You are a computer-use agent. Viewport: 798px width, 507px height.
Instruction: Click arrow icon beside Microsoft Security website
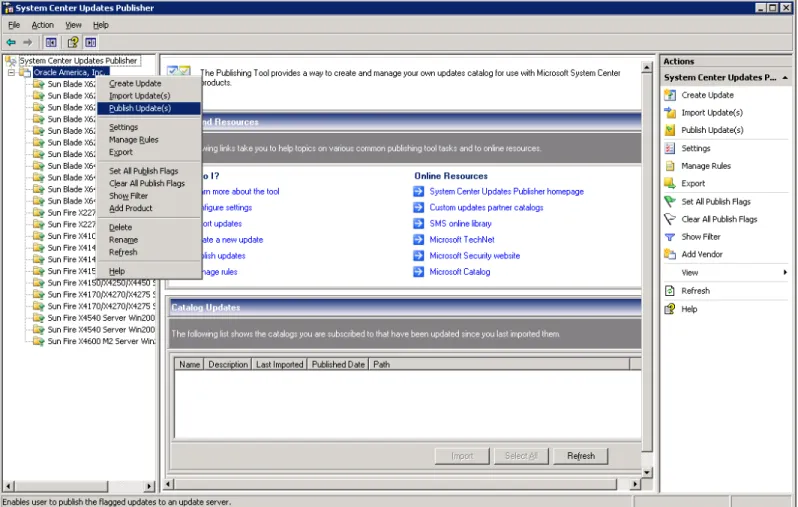(418, 256)
